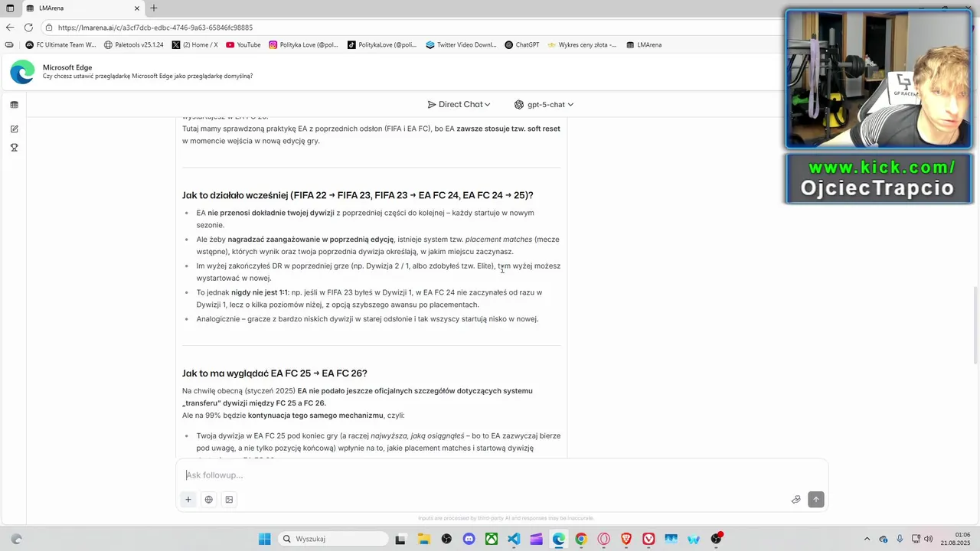
Task: Open OBS Studio from the taskbar
Action: click(x=446, y=539)
